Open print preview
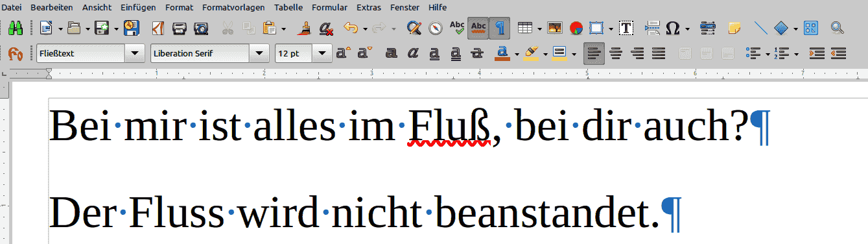Screen dimensions: 868x244 (202, 28)
